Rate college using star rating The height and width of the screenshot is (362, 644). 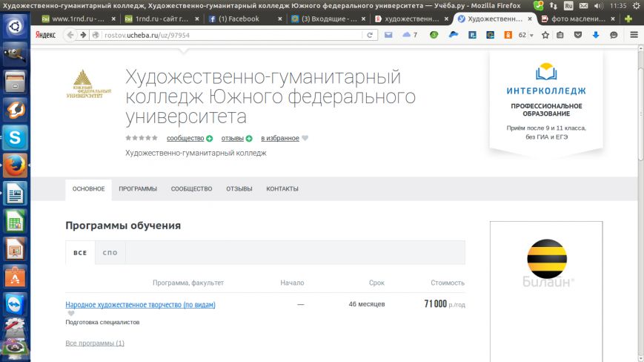142,138
